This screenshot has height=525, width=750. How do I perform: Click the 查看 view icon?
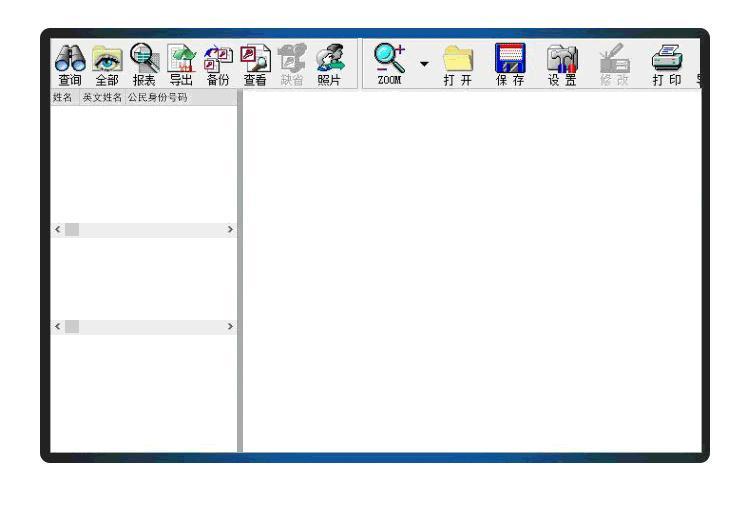coord(255,65)
